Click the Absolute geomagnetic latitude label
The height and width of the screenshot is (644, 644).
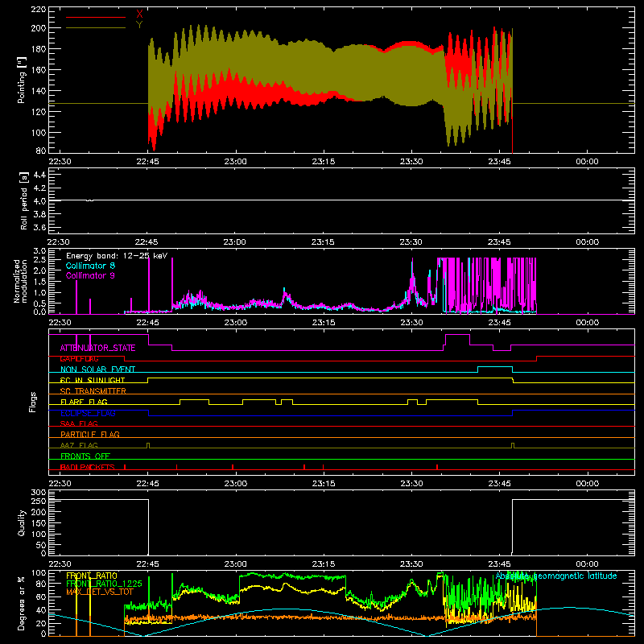tap(556, 576)
